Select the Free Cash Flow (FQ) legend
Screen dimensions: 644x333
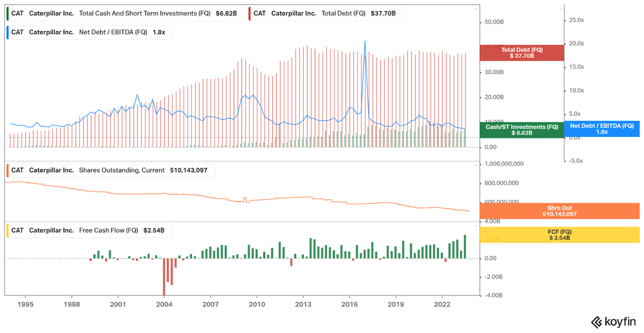click(91, 230)
